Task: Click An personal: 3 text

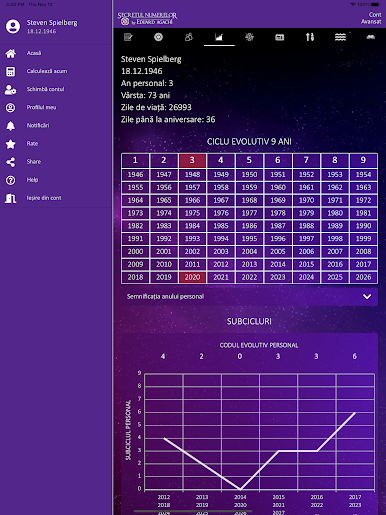Action: pos(147,83)
